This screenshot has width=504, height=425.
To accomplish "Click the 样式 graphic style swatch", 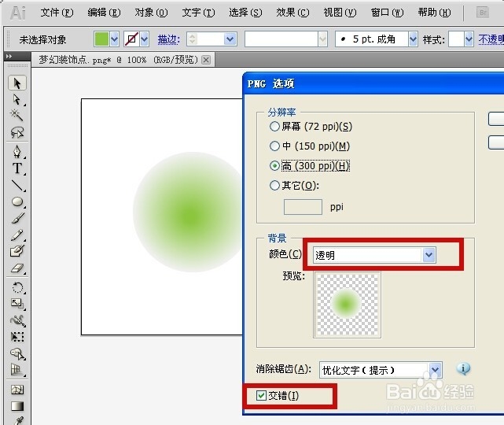I will coord(456,39).
